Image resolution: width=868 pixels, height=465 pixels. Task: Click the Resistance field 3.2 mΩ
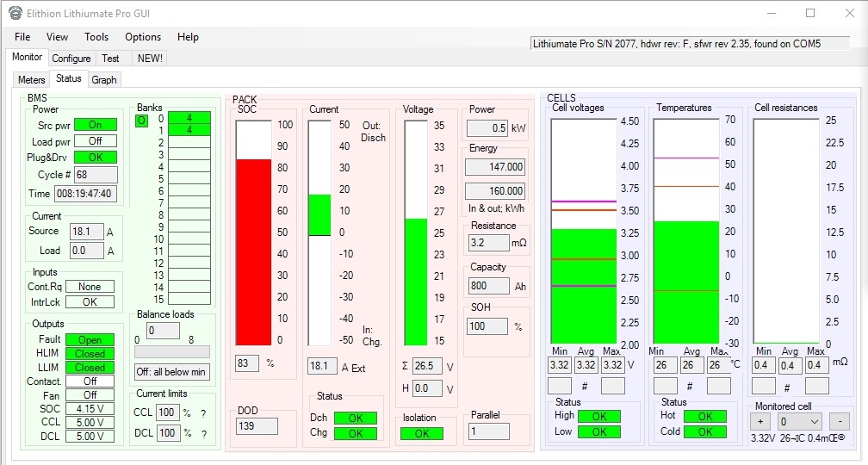pos(489,243)
